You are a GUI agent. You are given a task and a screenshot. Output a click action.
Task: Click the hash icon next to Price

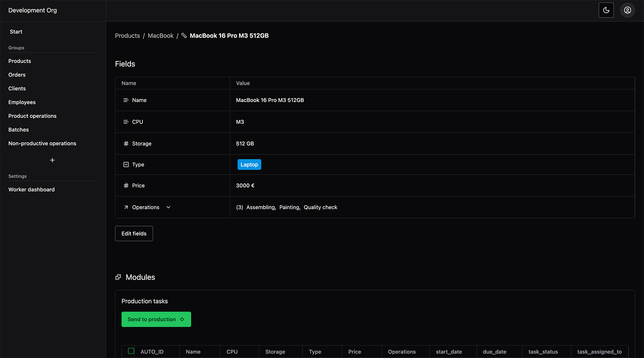tap(126, 186)
